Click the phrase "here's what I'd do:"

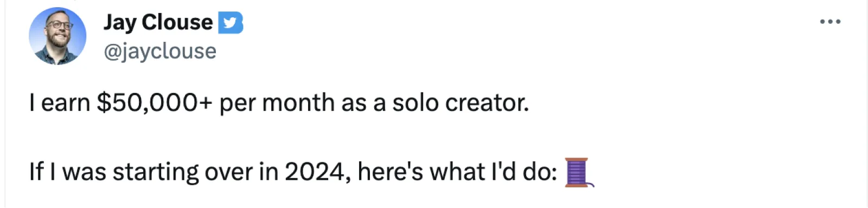pyautogui.click(x=457, y=172)
